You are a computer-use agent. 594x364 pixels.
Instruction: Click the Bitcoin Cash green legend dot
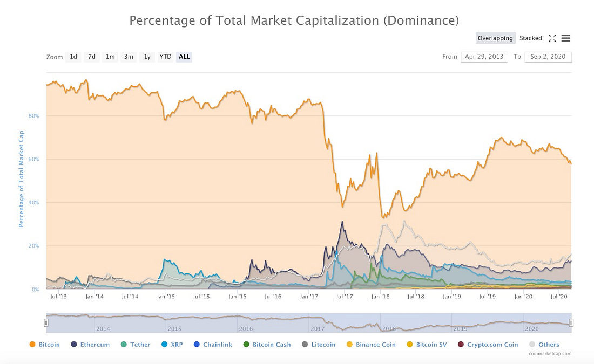[x=246, y=345]
